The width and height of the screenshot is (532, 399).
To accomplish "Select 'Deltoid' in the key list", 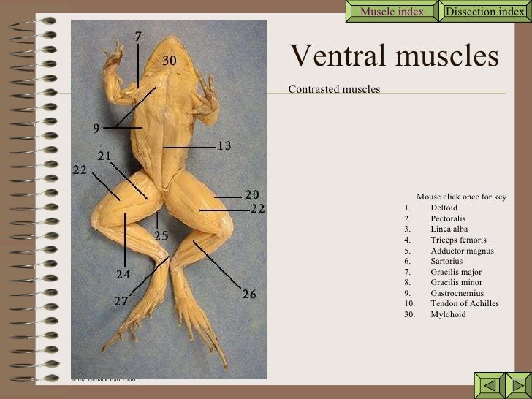I will (444, 208).
